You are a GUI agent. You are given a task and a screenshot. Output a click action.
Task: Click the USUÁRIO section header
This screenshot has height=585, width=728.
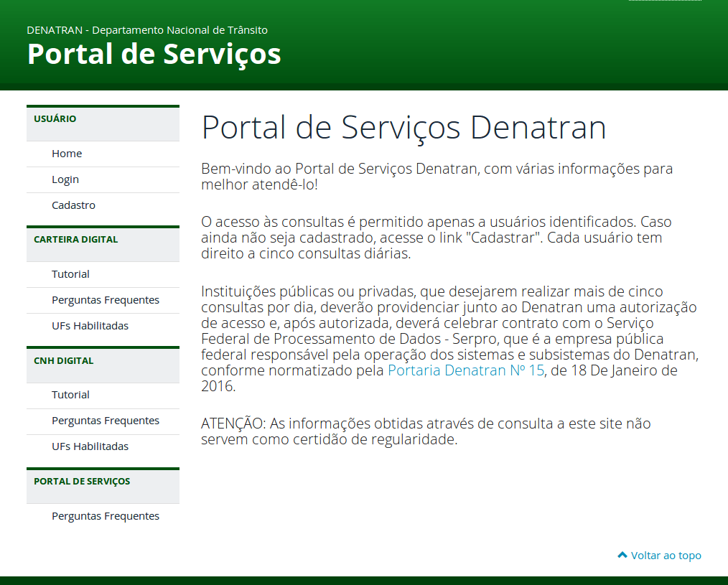tap(103, 123)
